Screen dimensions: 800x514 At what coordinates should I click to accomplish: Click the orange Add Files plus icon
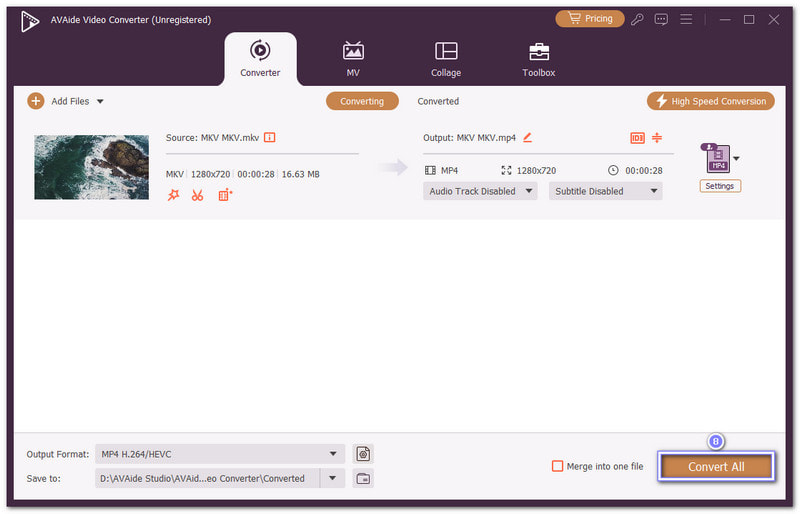point(36,101)
